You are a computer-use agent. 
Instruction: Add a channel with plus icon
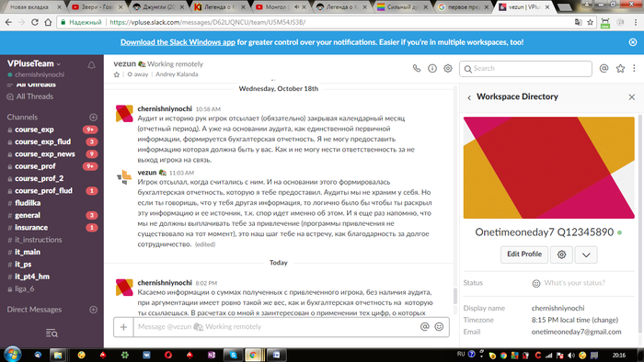coord(93,118)
